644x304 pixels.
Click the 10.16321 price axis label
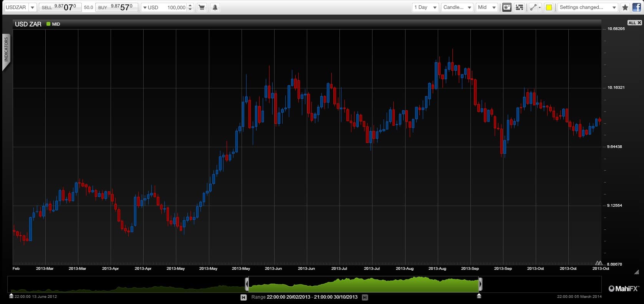pyautogui.click(x=616, y=88)
